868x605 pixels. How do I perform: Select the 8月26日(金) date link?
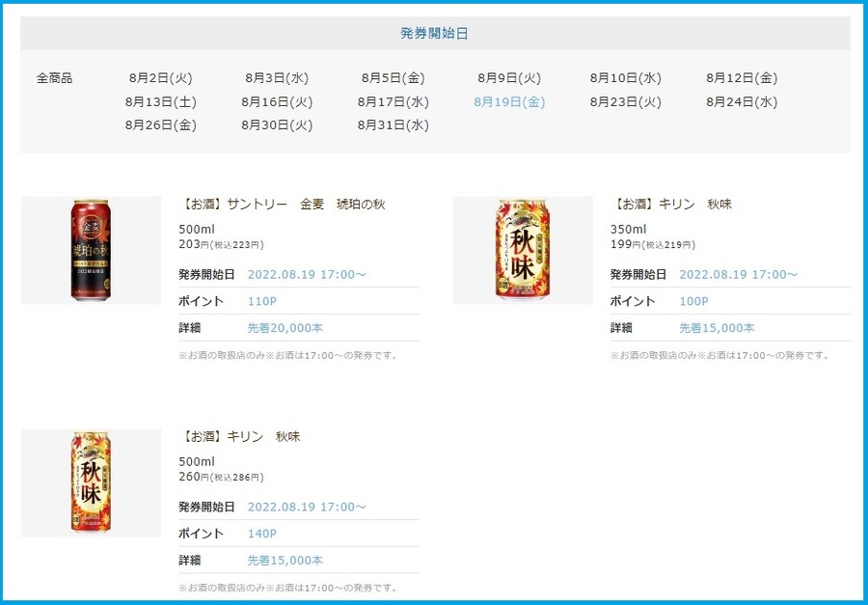click(160, 125)
